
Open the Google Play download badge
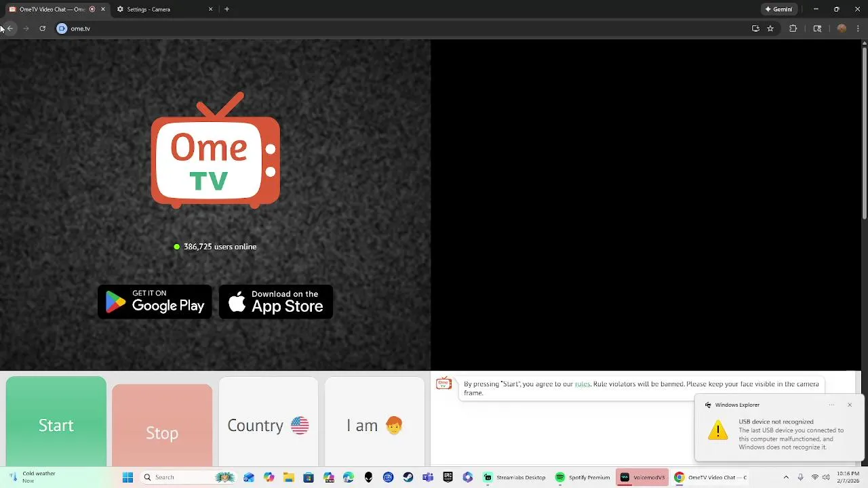(x=155, y=302)
